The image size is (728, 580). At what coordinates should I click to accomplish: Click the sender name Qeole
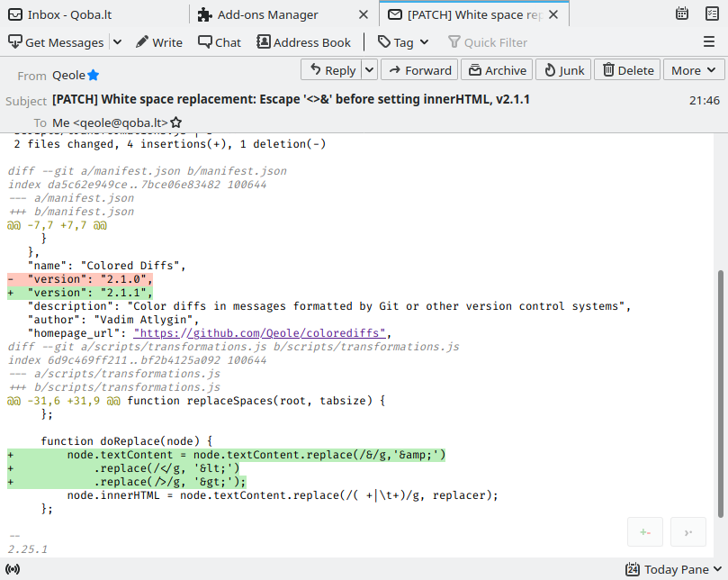[68, 76]
